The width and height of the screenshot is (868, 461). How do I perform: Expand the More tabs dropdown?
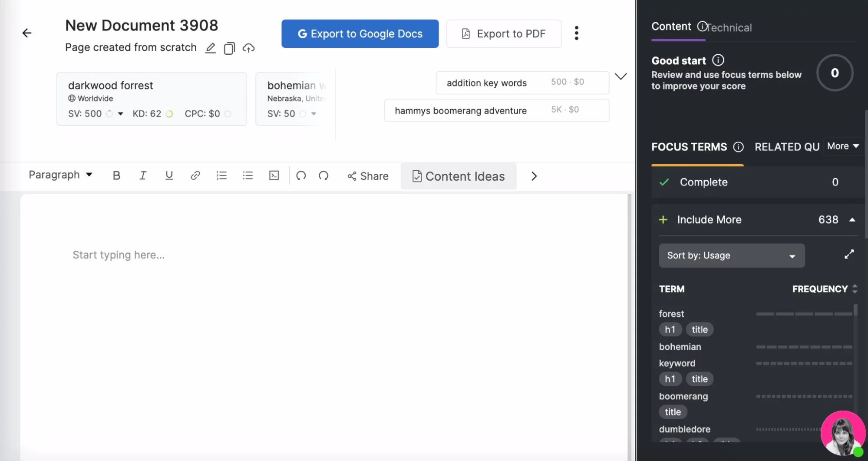pos(843,146)
